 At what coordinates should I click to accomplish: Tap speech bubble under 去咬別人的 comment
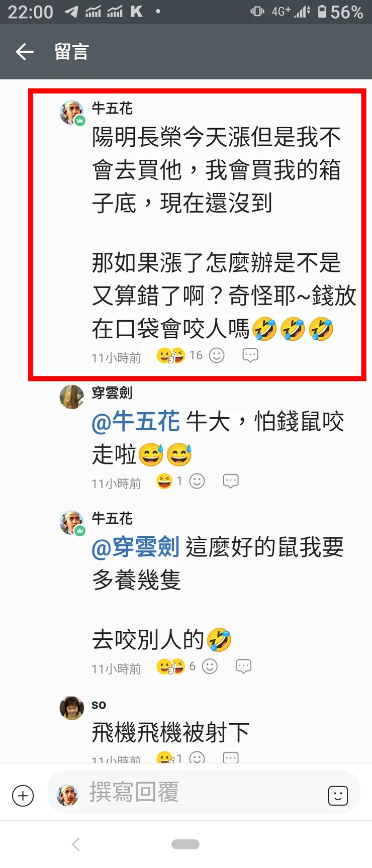click(243, 666)
